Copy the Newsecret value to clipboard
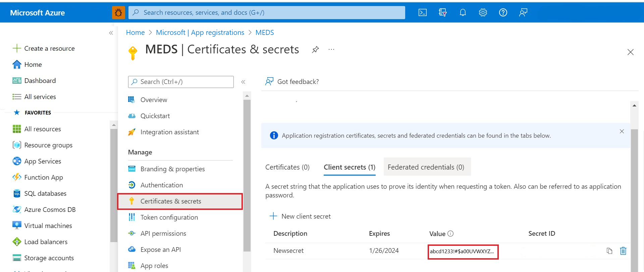The image size is (644, 272). (609, 251)
